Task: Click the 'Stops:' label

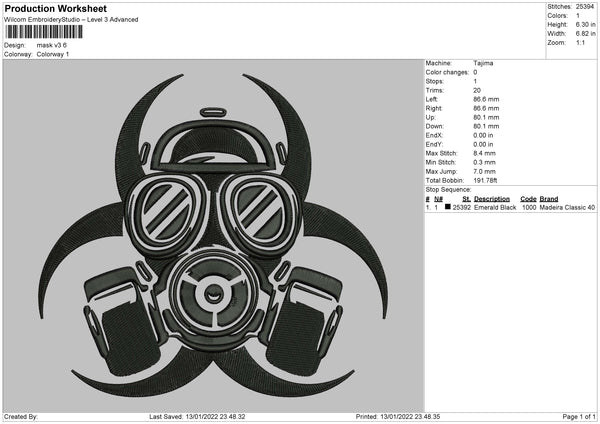Action: tap(435, 81)
